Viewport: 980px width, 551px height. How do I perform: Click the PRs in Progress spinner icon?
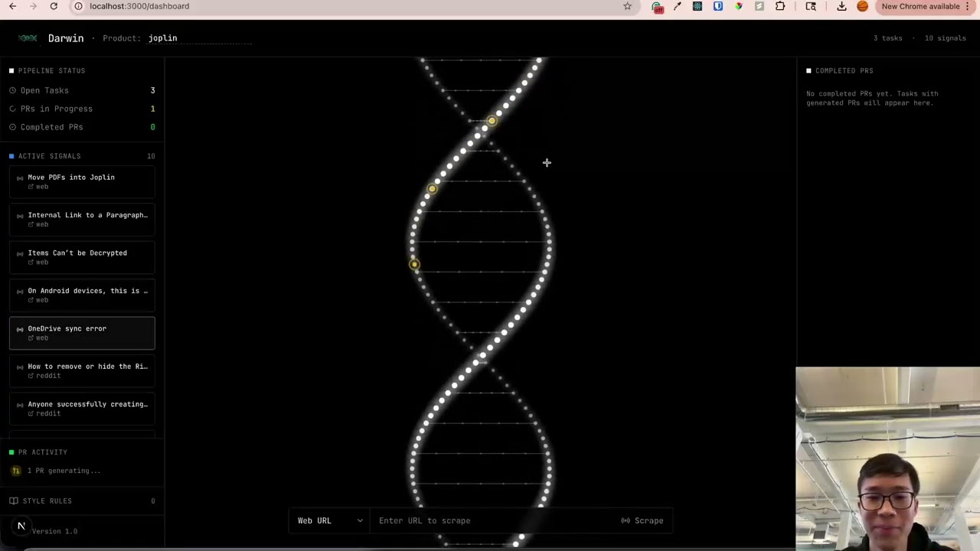(x=13, y=109)
